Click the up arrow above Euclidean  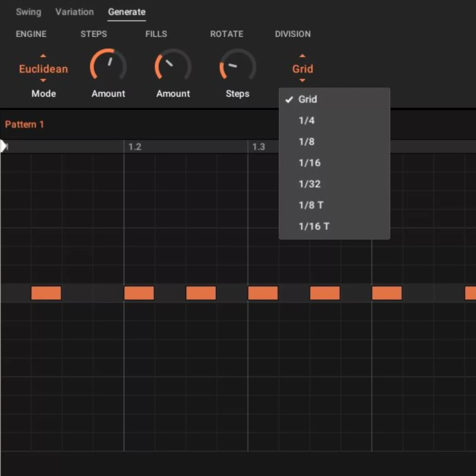click(x=43, y=56)
